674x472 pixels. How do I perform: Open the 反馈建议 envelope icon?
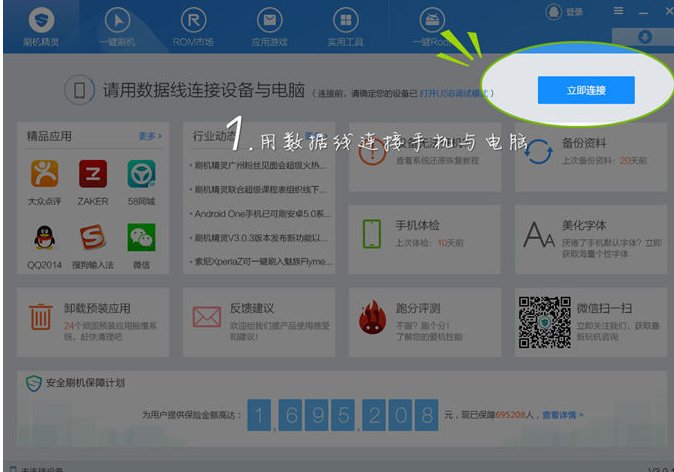coord(207,317)
